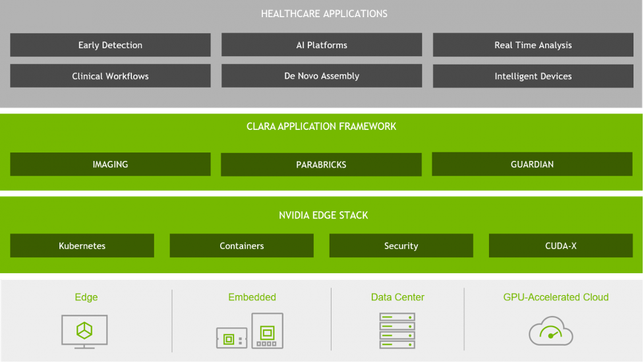Click the GUARDIAN framework block
The image size is (644, 363).
click(x=533, y=164)
